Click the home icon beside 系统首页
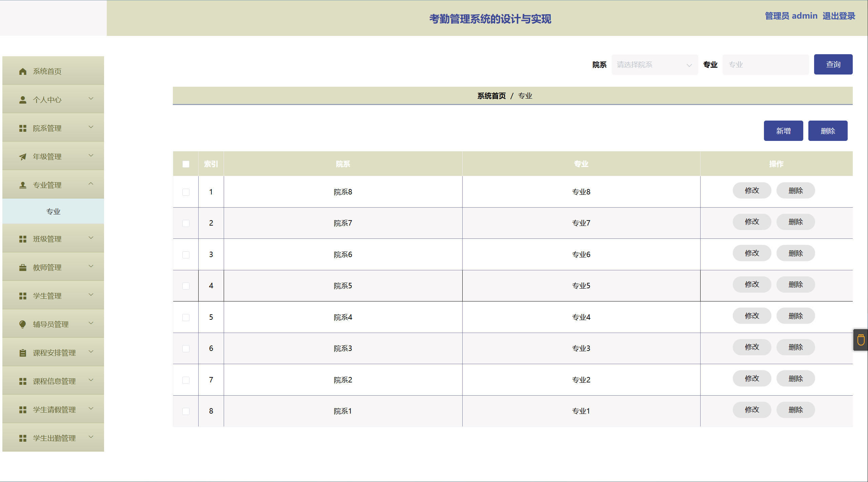 coord(23,71)
